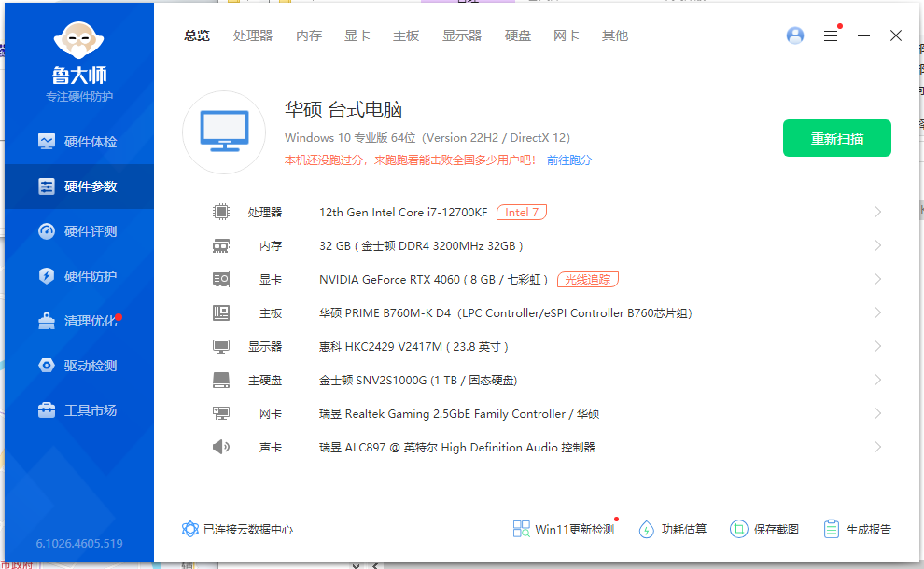Click the 工具市场 toolbox icon
The width and height of the screenshot is (924, 569).
tap(47, 410)
